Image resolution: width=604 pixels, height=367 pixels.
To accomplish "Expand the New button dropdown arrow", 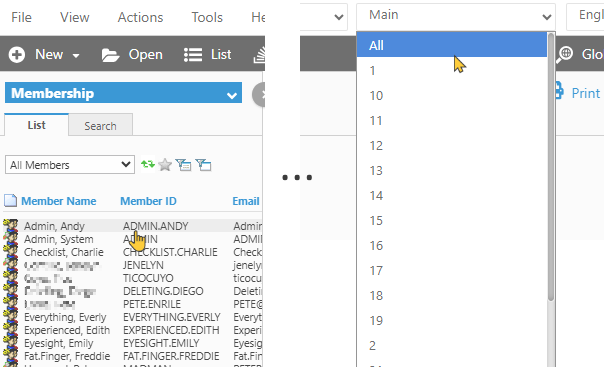I will tap(76, 56).
